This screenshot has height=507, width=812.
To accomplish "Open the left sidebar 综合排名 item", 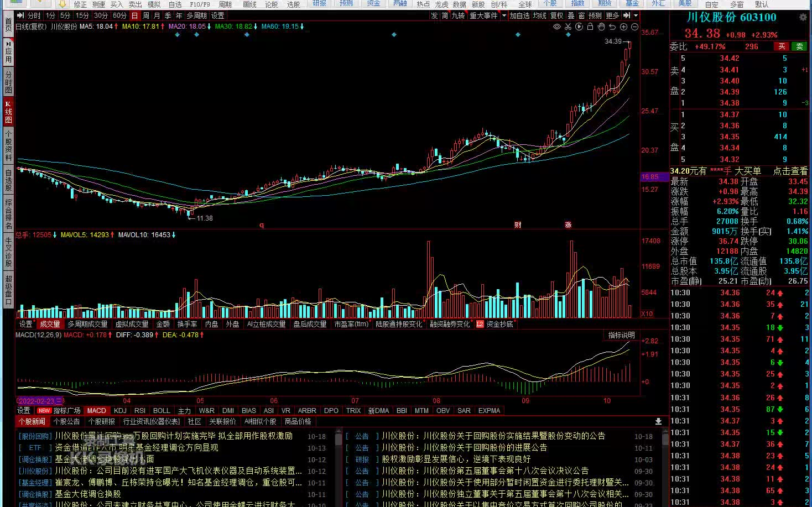I will click(8, 213).
